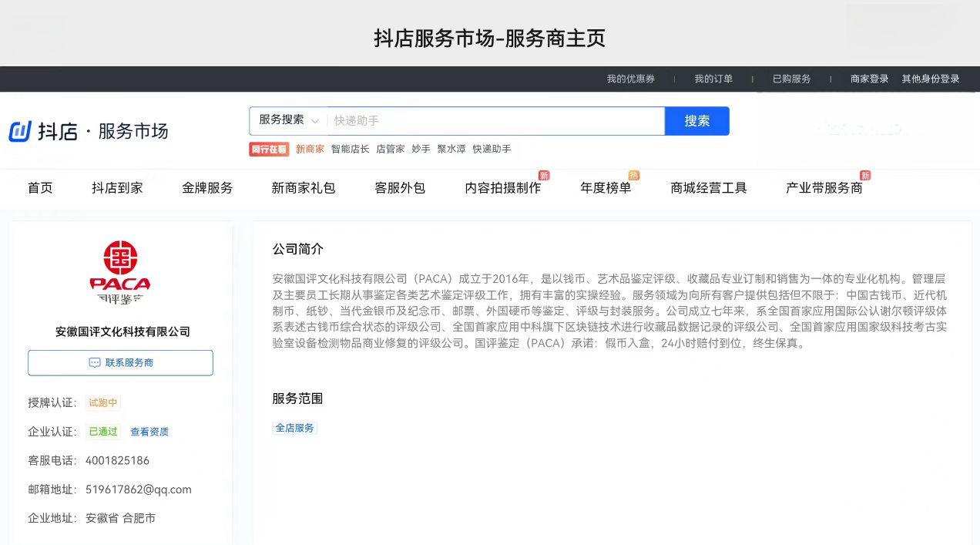The height and width of the screenshot is (545, 980).
Task: Select the 新商家 suggested keyword
Action: point(310,149)
